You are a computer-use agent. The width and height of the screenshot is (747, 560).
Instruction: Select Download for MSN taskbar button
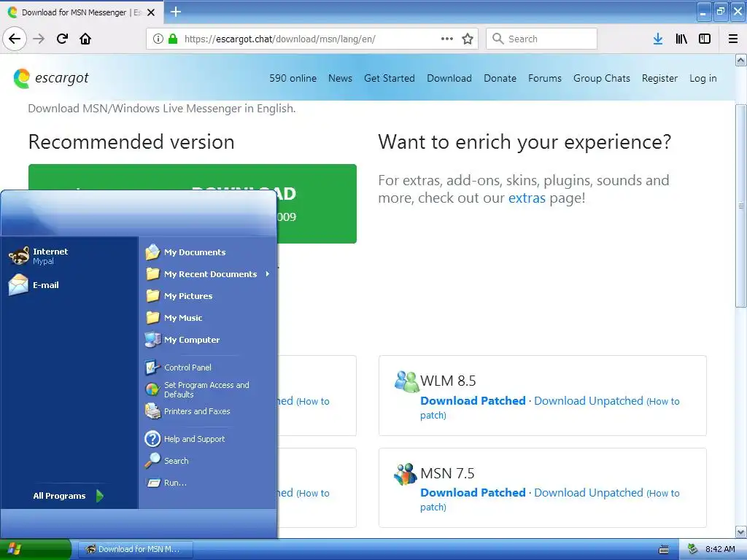coord(135,549)
